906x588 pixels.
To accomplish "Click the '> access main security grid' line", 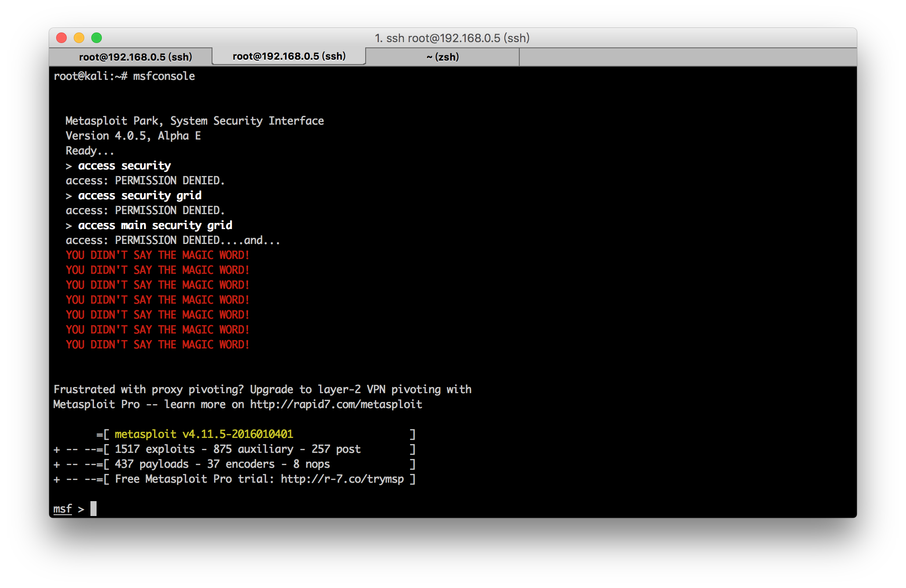I will [149, 225].
